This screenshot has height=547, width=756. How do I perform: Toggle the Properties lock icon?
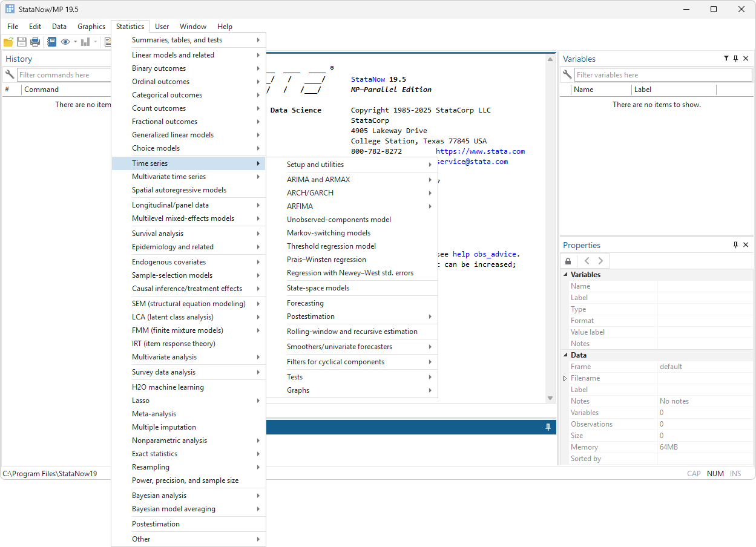coord(568,261)
